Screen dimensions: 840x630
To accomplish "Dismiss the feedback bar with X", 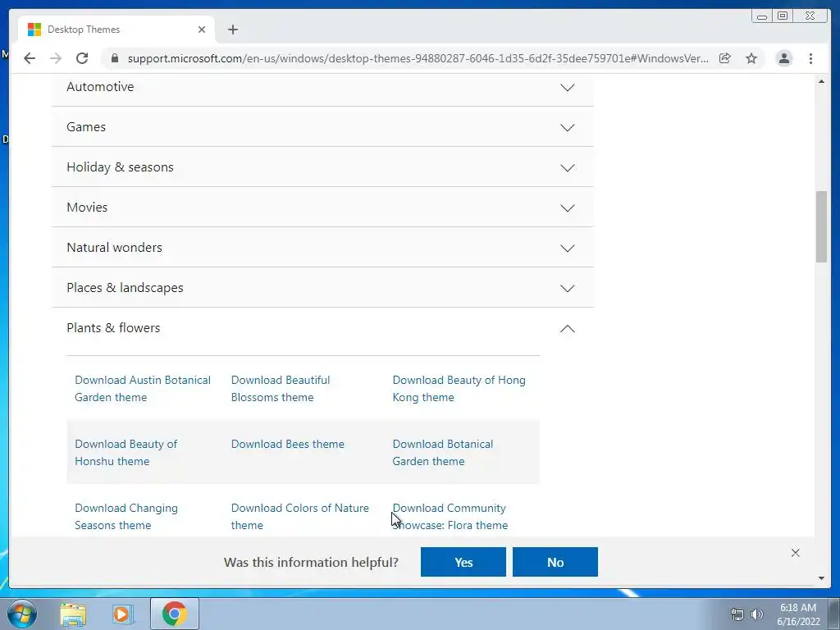I will (796, 553).
